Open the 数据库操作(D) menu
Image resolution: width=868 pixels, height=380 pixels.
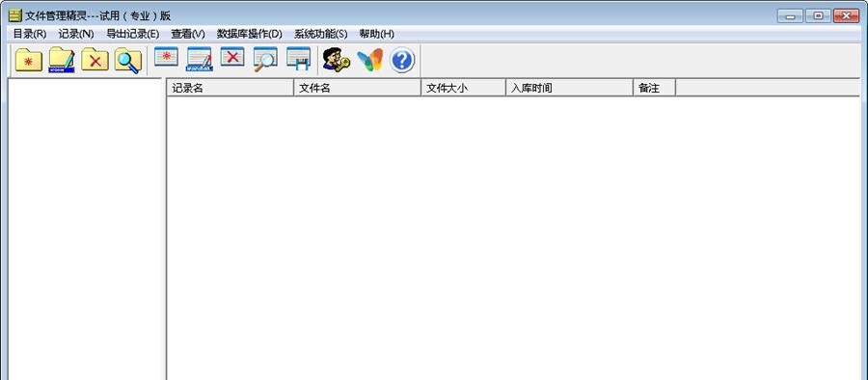coord(249,34)
